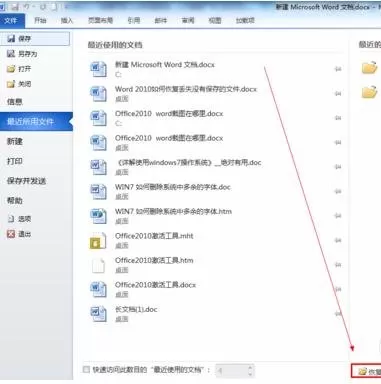Switch to the 引用 (References) tab
381x384 pixels.
(134, 20)
